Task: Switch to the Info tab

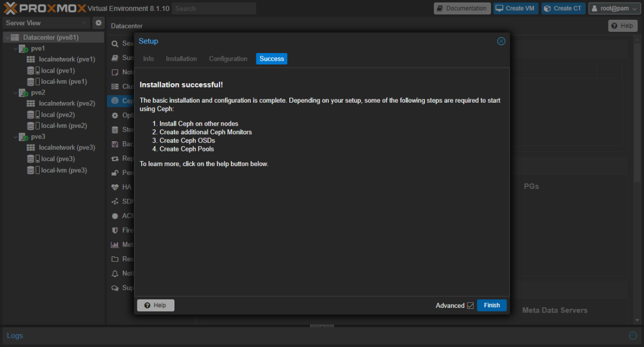Action: point(149,59)
